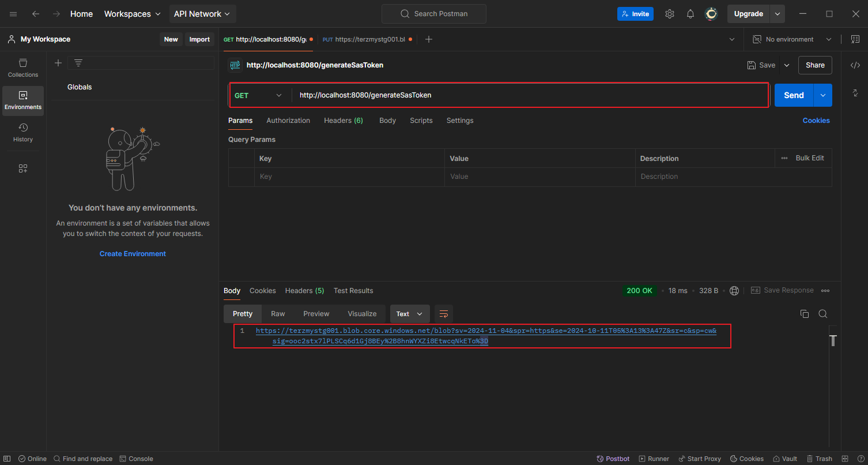Open the Workspaces dropdown
This screenshot has width=868, height=465.
click(133, 14)
